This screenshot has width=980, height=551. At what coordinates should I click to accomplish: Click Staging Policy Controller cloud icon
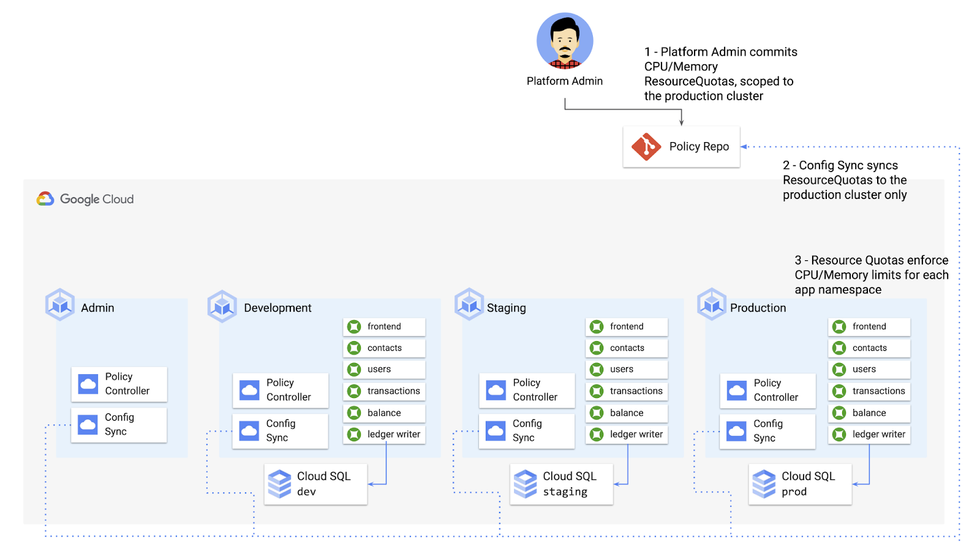coord(496,390)
